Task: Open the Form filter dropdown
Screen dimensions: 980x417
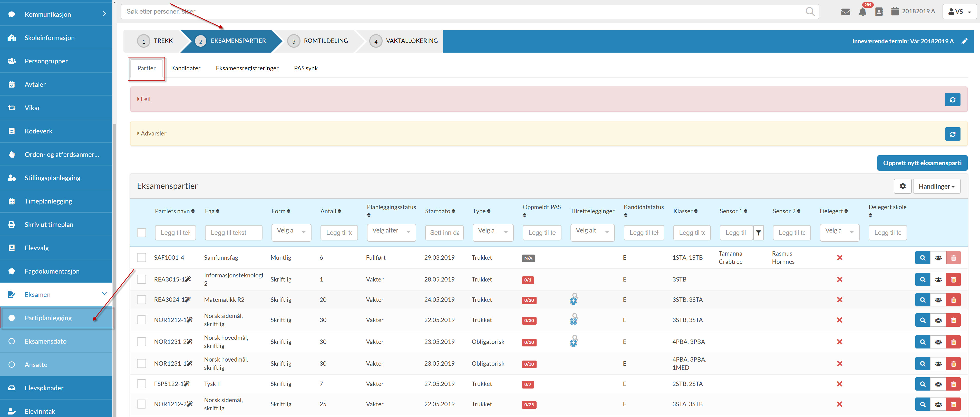Action: (x=291, y=232)
